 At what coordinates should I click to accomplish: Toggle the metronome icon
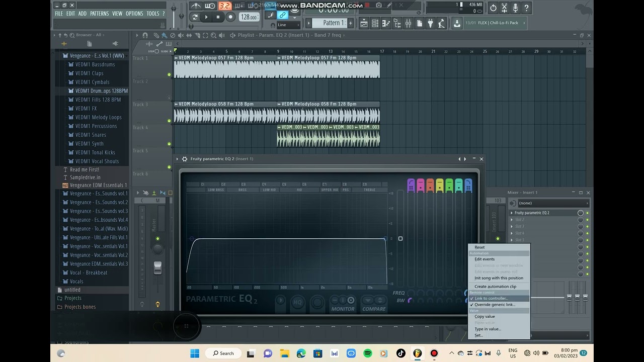pyautogui.click(x=196, y=6)
